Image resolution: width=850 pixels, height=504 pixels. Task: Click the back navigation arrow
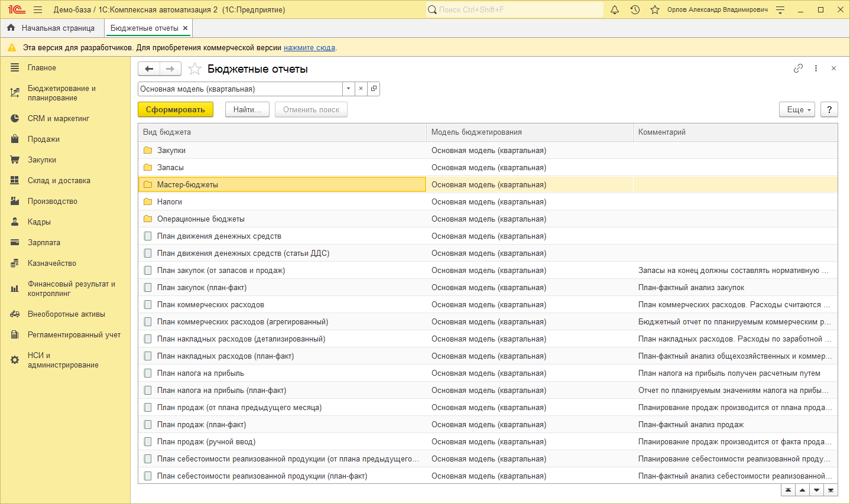click(x=149, y=69)
